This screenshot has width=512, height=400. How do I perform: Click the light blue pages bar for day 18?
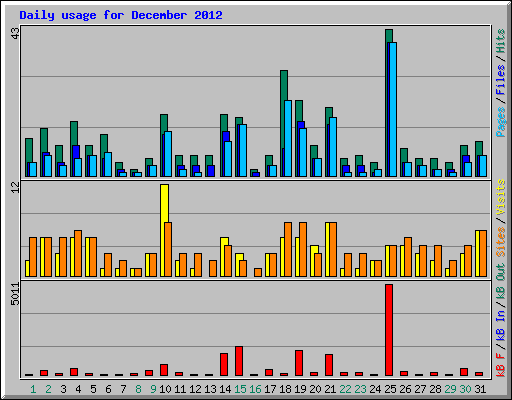coord(288,138)
